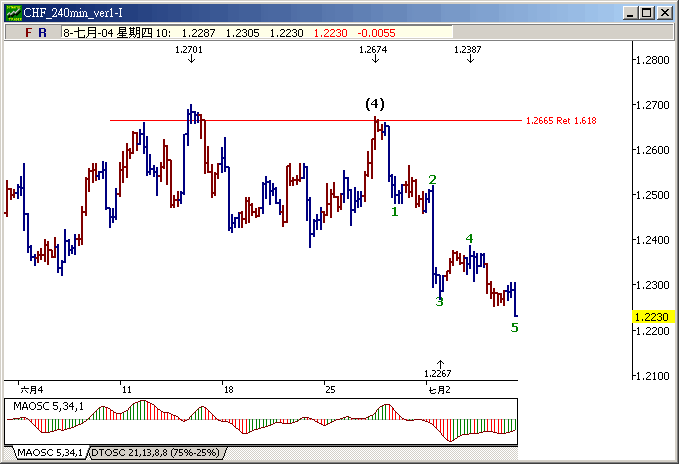Viewport: 679px width, 464px height.
Task: Click the date label 25 on time axis
Action: point(330,390)
